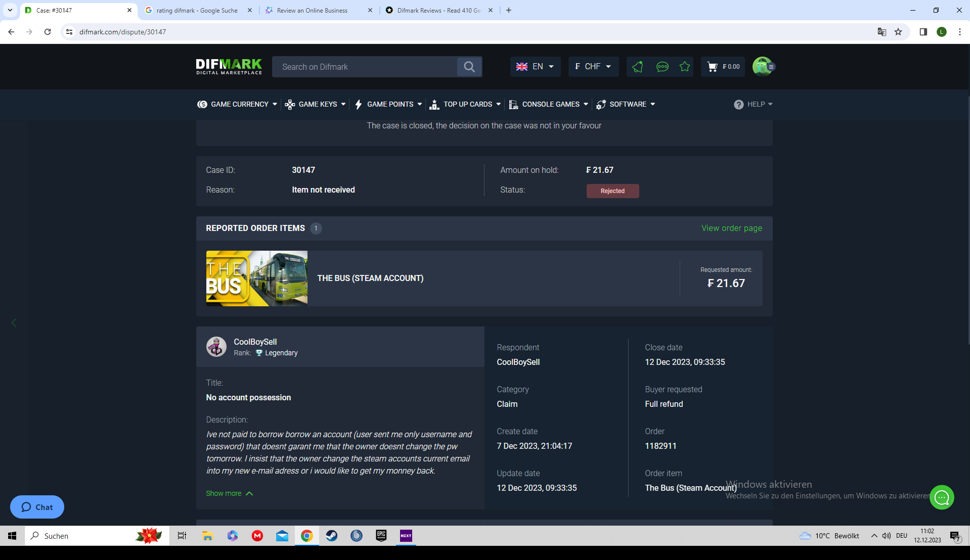Open the user avatar profile menu
The height and width of the screenshot is (560, 970).
point(763,67)
